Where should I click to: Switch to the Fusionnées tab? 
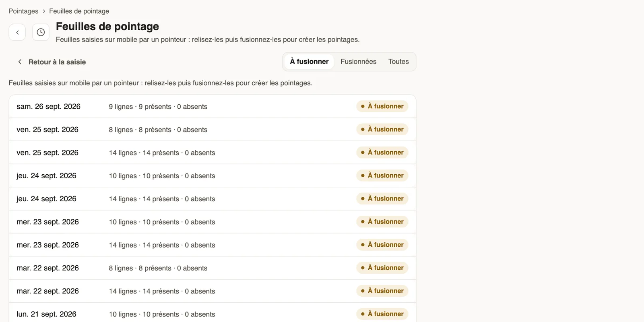click(358, 62)
